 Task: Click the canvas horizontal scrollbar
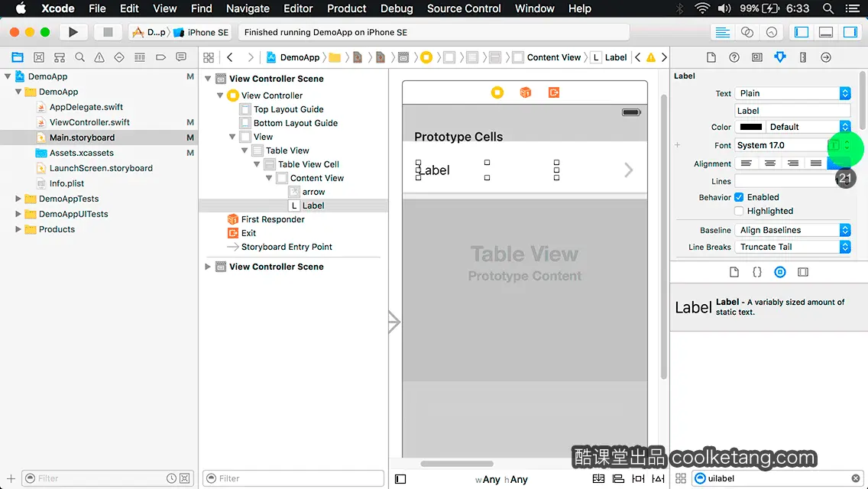pos(457,464)
